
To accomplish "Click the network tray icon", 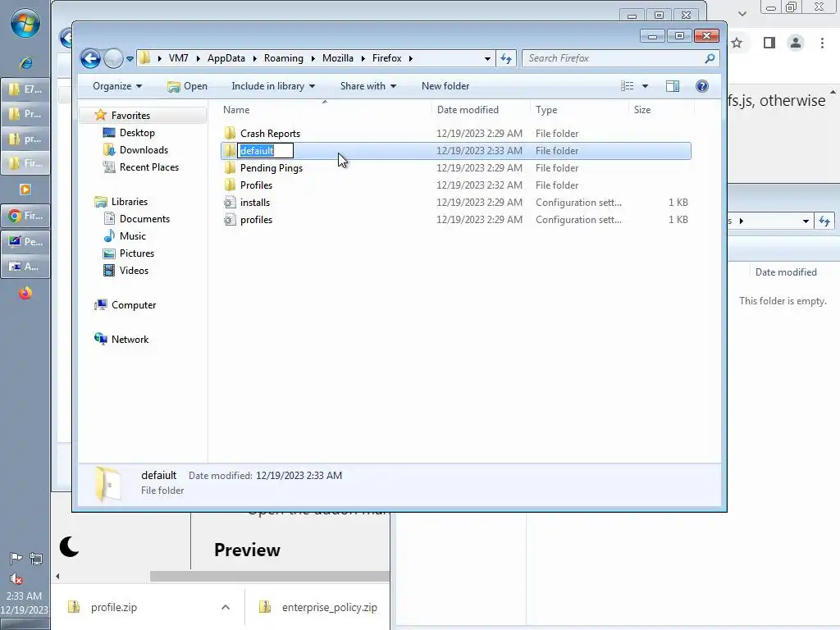I will point(36,559).
